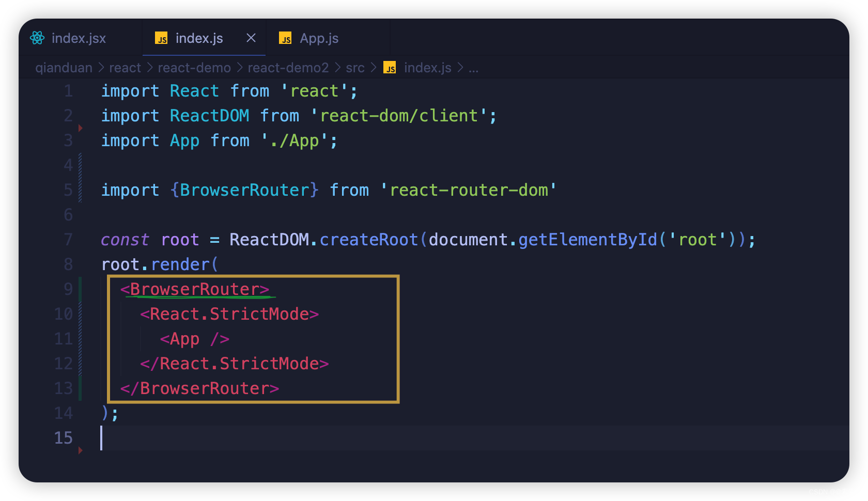Click the ); on line 14

pyautogui.click(x=110, y=413)
